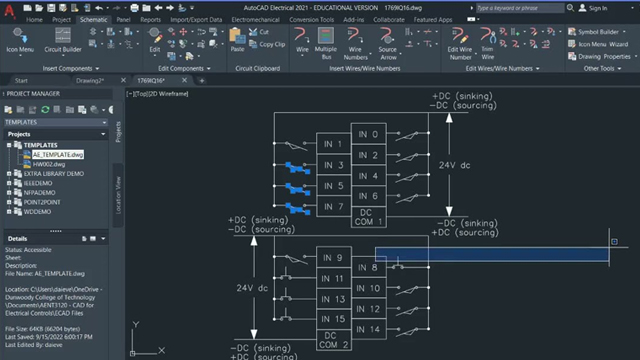Click the search magnifier icon
Viewport: 640px width, 360px height.
coord(570,8)
